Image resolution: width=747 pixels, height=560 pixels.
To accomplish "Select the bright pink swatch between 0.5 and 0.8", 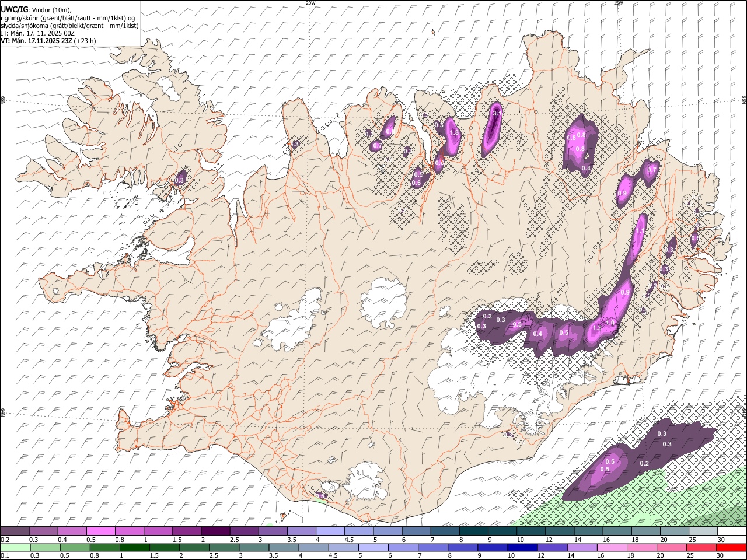I will (x=101, y=531).
